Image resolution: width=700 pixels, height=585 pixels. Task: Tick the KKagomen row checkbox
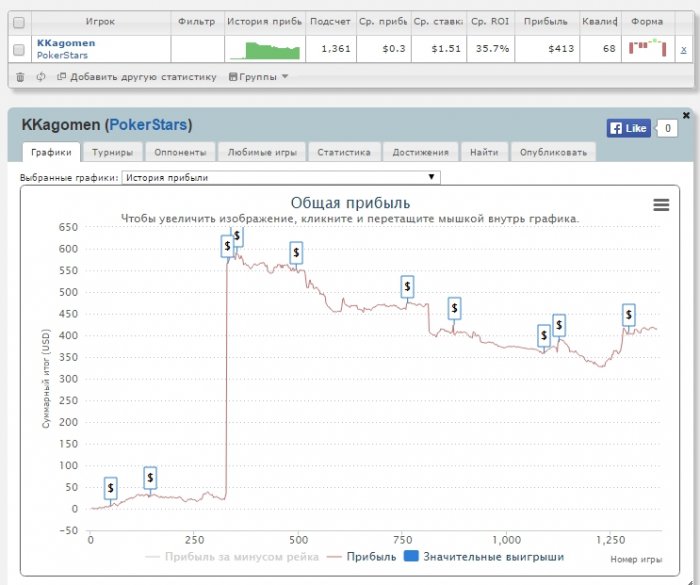click(19, 50)
